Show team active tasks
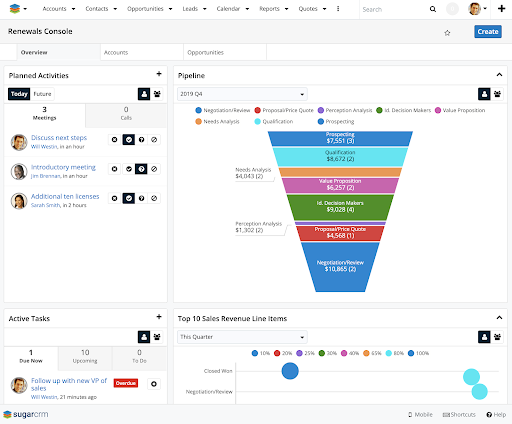This screenshot has height=424, width=512. (x=157, y=337)
